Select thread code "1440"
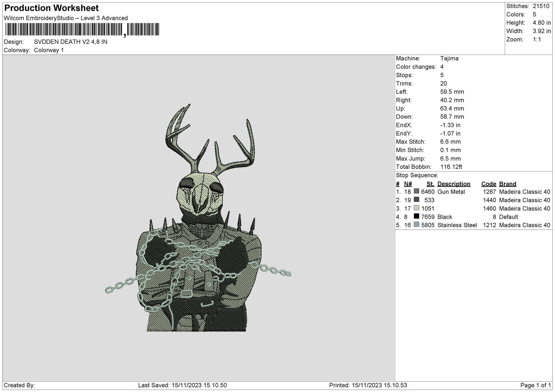The width and height of the screenshot is (555, 392). pos(489,200)
